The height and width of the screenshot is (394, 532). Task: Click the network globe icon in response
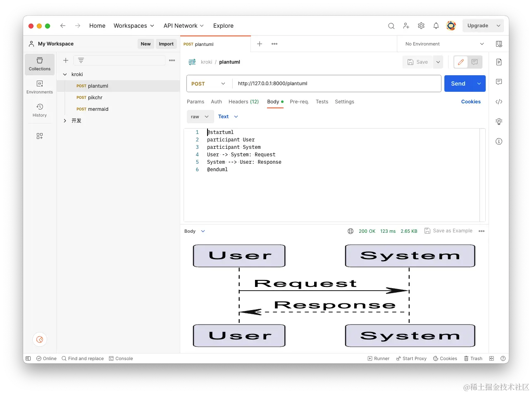click(x=351, y=231)
